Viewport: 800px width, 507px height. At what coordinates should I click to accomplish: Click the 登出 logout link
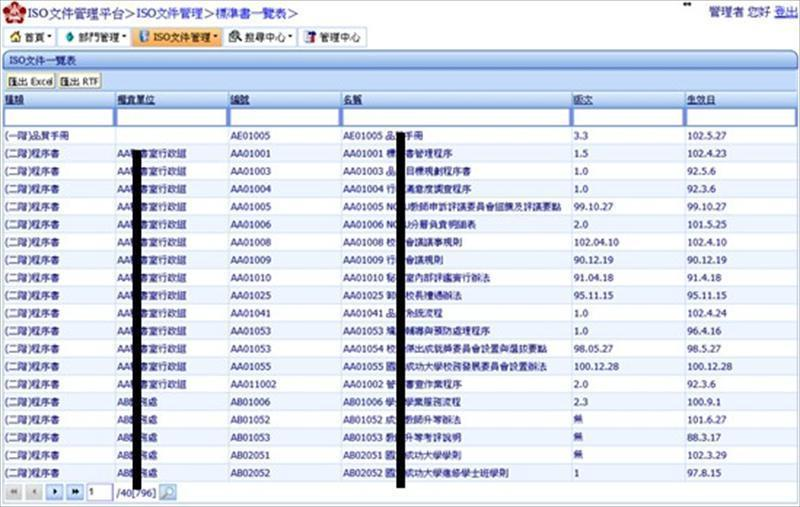[x=786, y=12]
